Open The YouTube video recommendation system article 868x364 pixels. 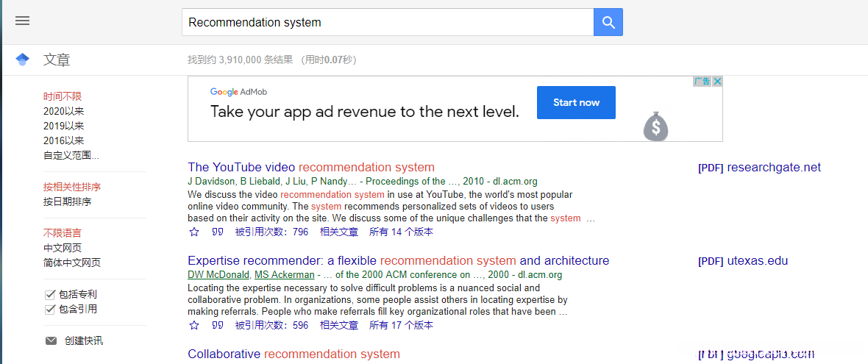[x=311, y=167]
